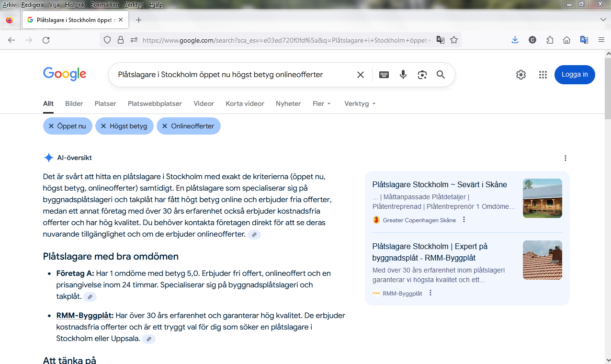Screen dimensions: 611x364
Task: Click the magnifying glass search button
Action: tap(441, 75)
